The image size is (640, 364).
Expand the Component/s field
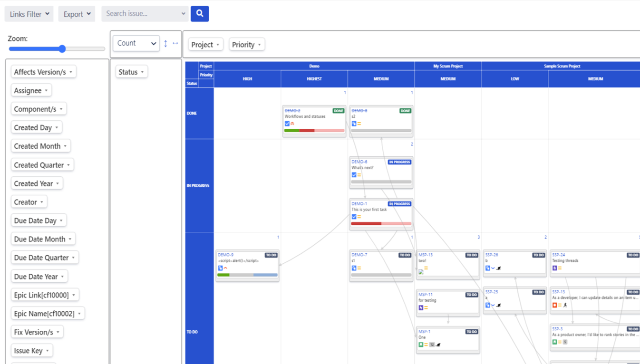39,109
